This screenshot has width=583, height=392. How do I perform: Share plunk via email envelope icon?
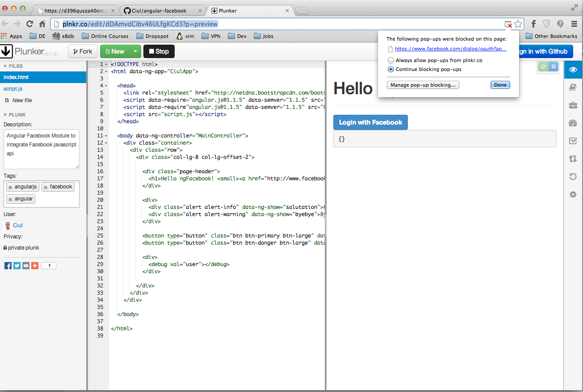click(26, 266)
